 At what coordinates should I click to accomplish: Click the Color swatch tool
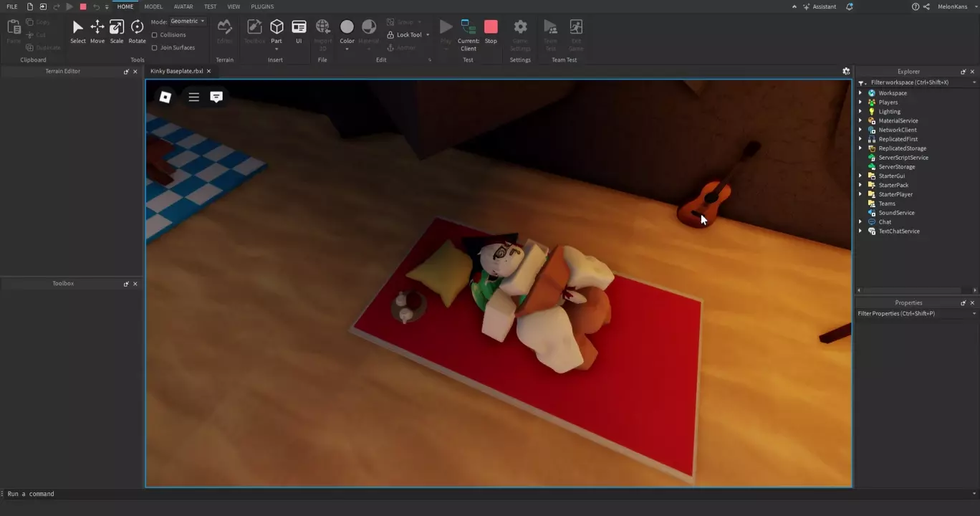[347, 27]
